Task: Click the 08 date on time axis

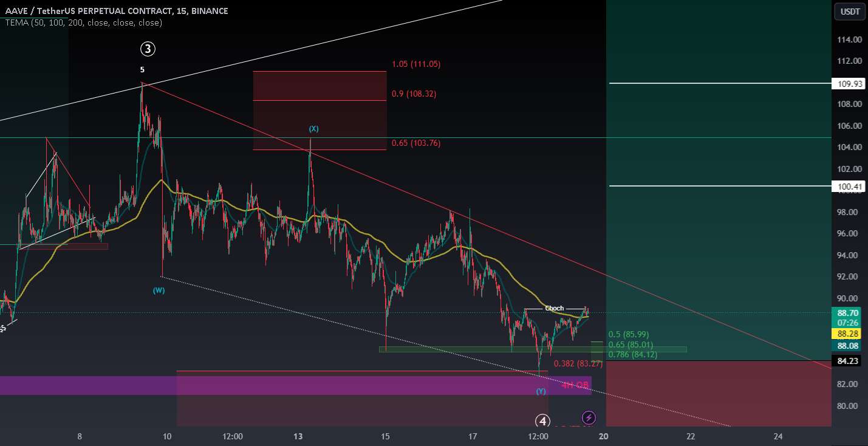Action: [x=80, y=436]
